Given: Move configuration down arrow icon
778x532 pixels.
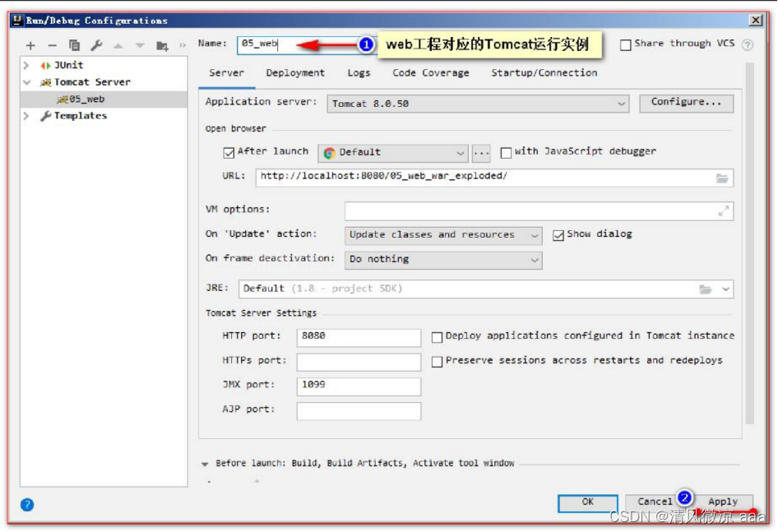Looking at the screenshot, I should click(140, 46).
